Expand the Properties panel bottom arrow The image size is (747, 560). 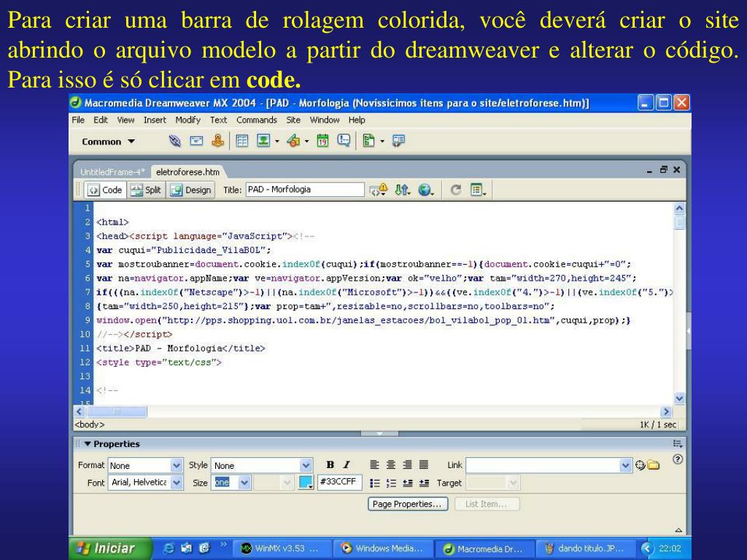click(678, 530)
